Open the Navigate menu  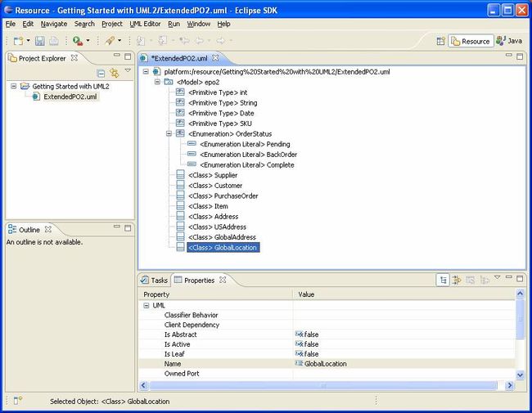(54, 24)
